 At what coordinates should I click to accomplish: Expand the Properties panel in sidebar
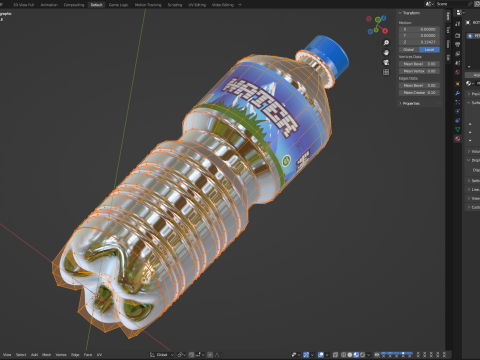tap(410, 103)
